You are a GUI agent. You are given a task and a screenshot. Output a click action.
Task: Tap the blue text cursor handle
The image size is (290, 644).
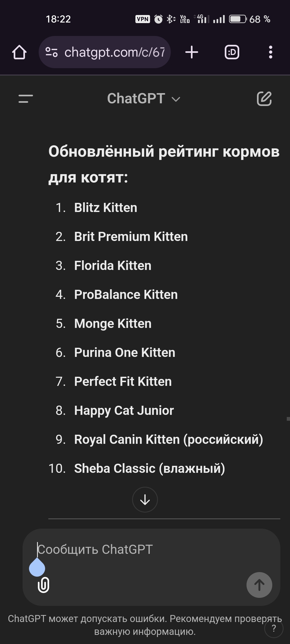point(37,568)
